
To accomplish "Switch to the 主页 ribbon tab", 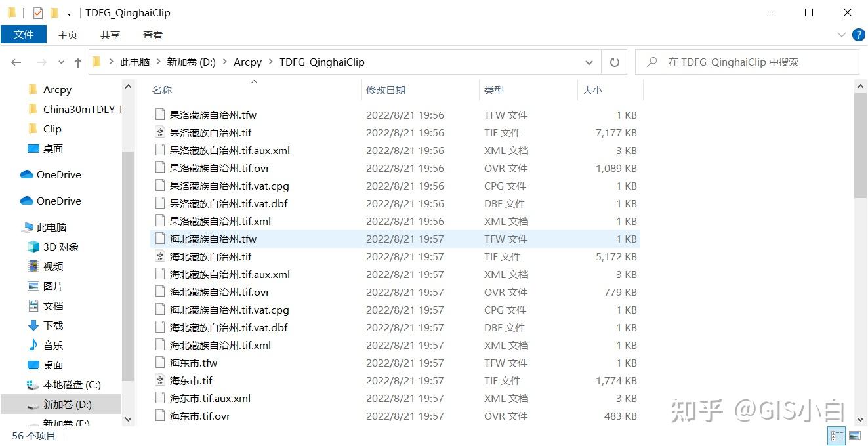I will (x=68, y=35).
